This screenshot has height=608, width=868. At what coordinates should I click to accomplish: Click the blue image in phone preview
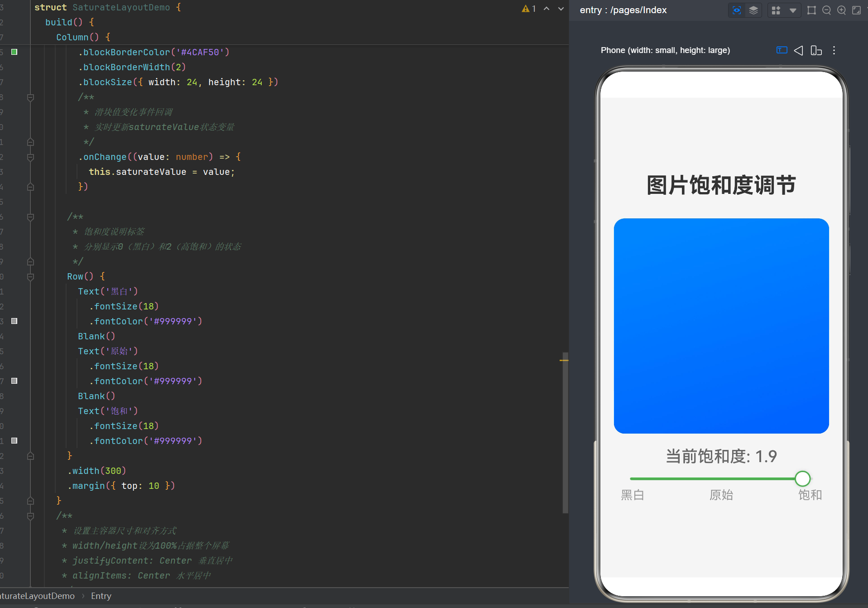pyautogui.click(x=721, y=326)
